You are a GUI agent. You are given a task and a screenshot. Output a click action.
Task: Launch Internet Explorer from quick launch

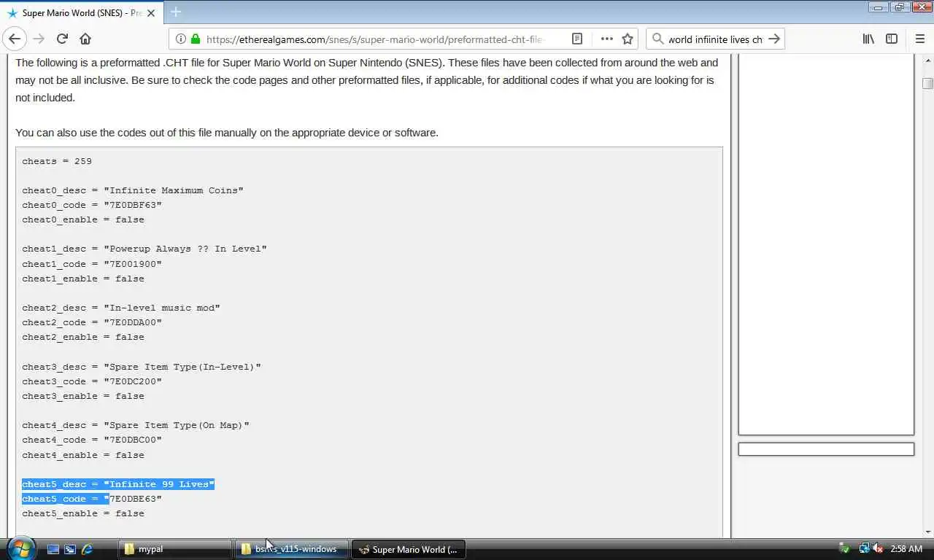(87, 549)
